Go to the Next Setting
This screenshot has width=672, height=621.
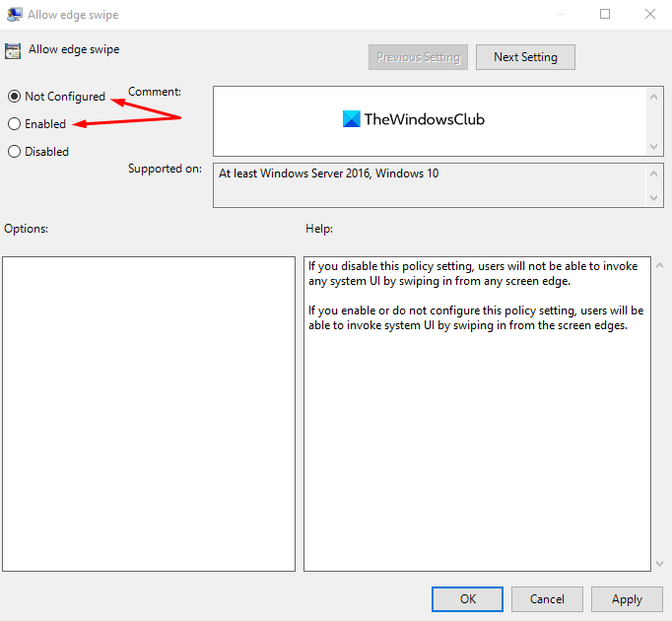tap(525, 57)
